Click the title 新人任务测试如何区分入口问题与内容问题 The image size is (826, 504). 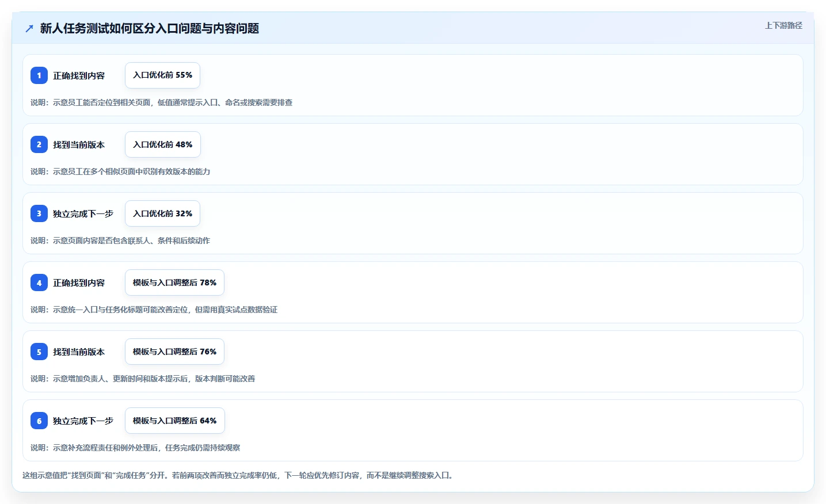click(150, 28)
